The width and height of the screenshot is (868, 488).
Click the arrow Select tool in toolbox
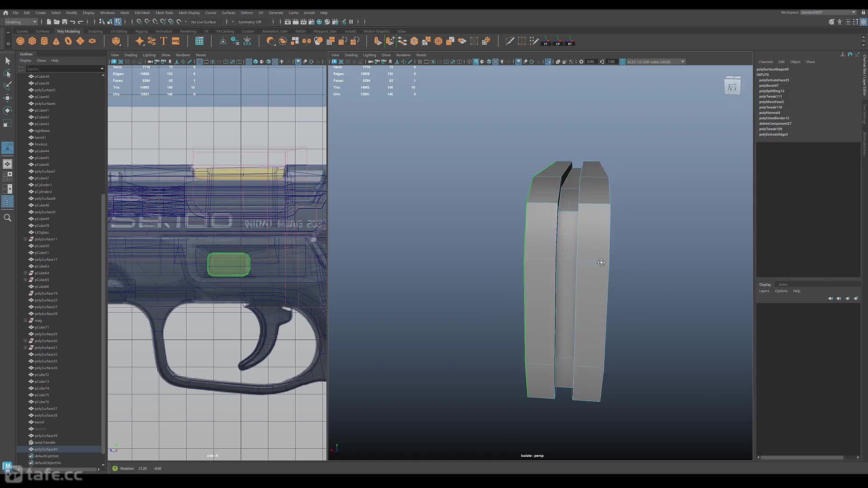[7, 61]
